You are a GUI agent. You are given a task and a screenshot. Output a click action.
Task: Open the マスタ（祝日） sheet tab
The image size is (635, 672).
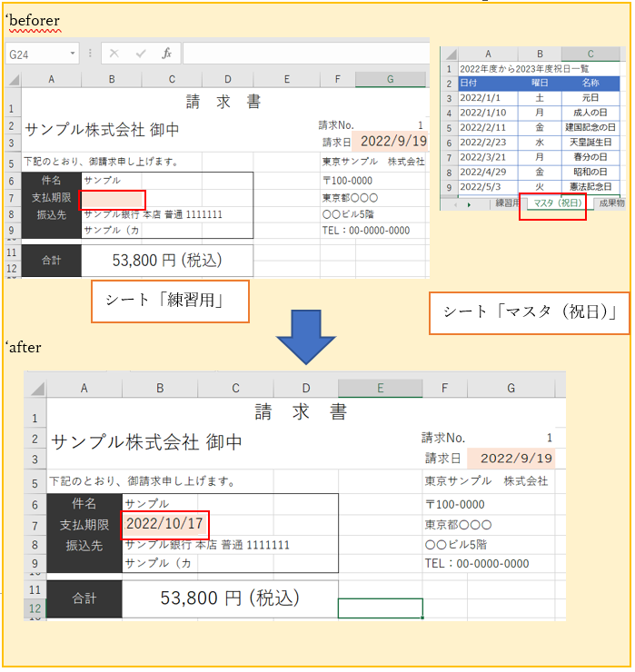(x=558, y=203)
